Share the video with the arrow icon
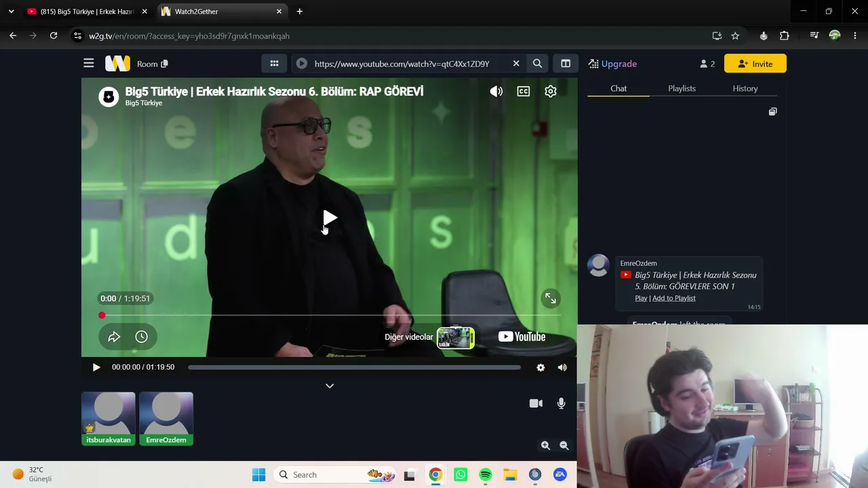868x488 pixels. tap(114, 337)
